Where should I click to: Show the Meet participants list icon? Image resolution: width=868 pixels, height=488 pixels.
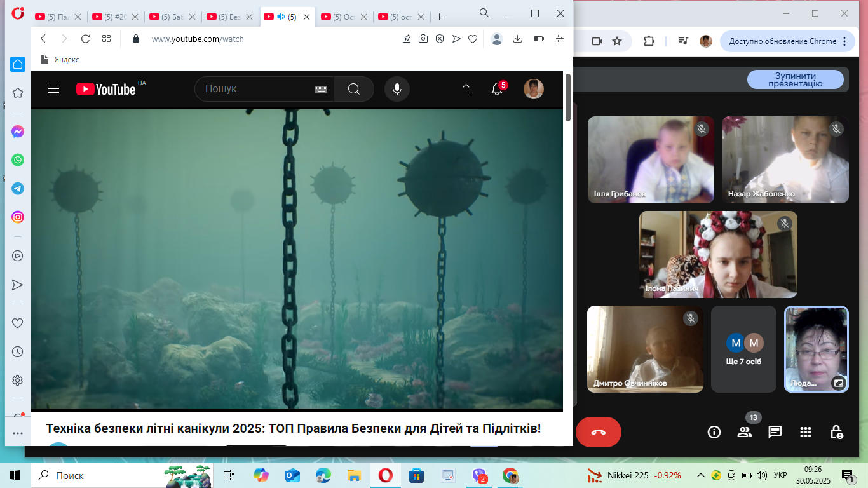(745, 432)
